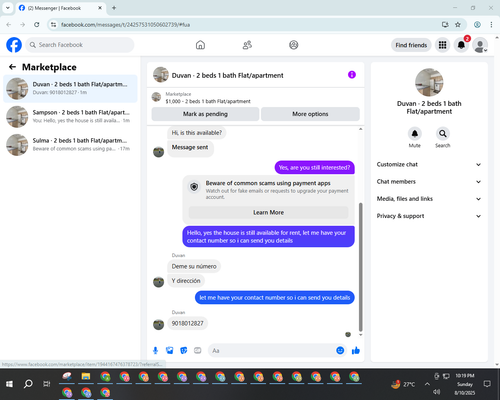The height and width of the screenshot is (400, 500).
Task: Open Task View on the taskbar
Action: pyautogui.click(x=47, y=384)
